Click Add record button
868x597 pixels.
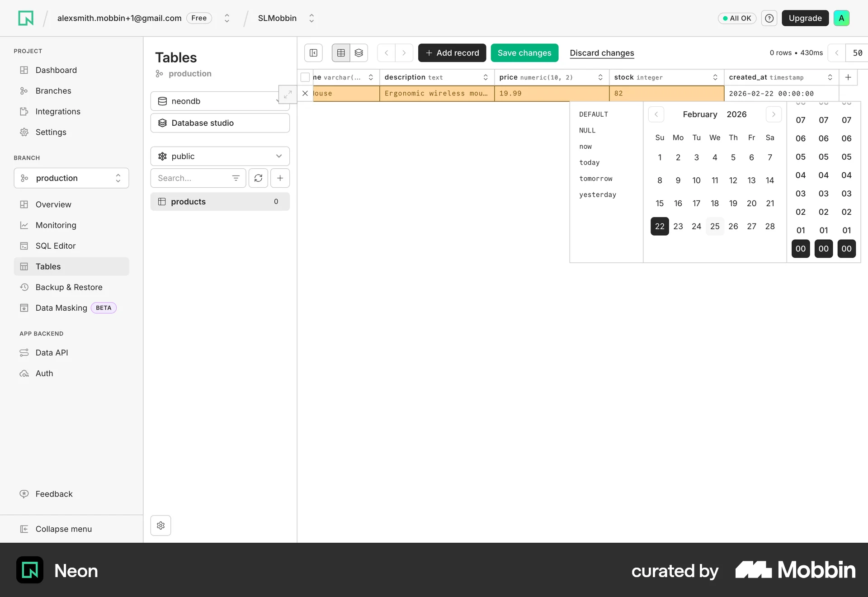[x=452, y=53]
